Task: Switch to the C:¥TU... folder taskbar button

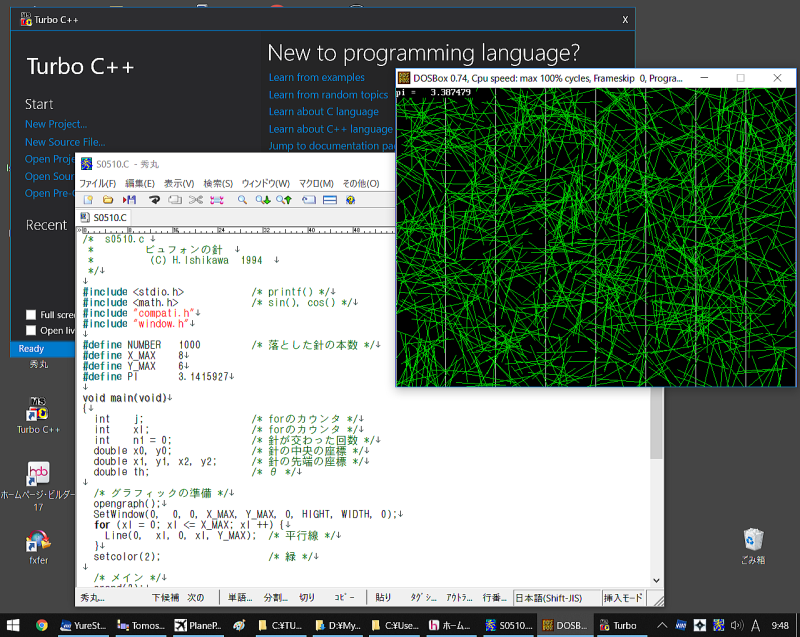Action: pyautogui.click(x=281, y=625)
